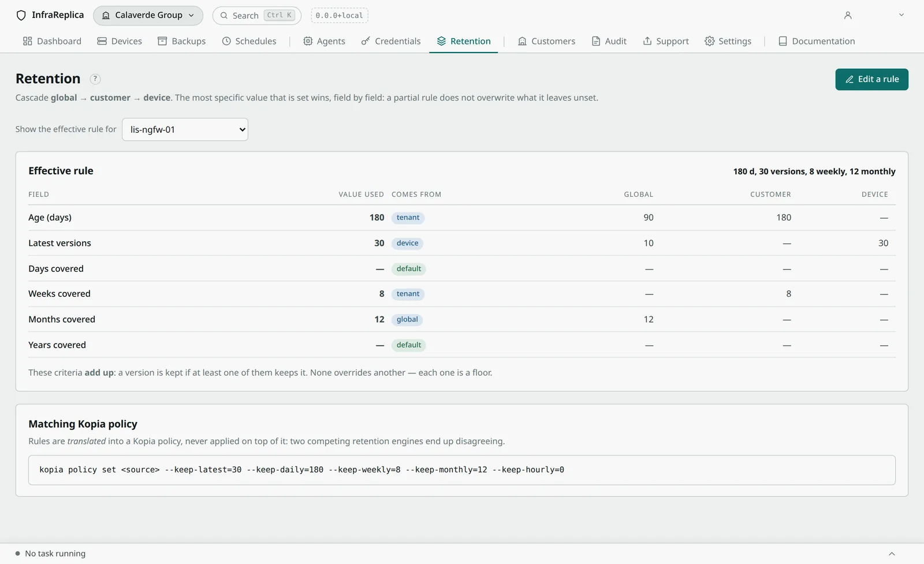Viewport: 924px width, 564px height.
Task: Click the Edit a rule button
Action: click(871, 80)
